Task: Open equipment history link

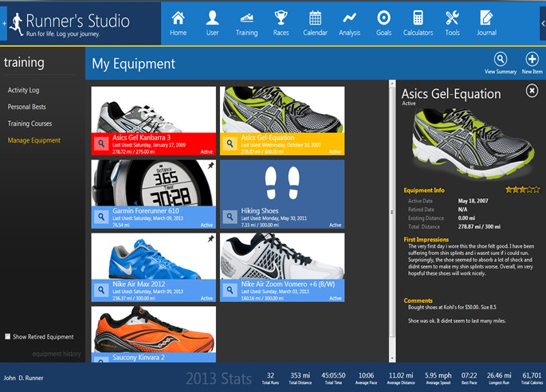Action: tap(57, 354)
